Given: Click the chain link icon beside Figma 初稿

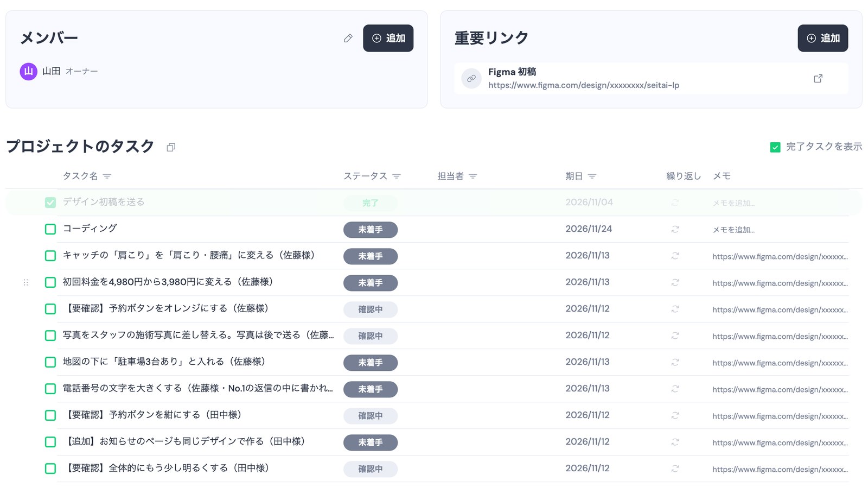Looking at the screenshot, I should pyautogui.click(x=471, y=79).
